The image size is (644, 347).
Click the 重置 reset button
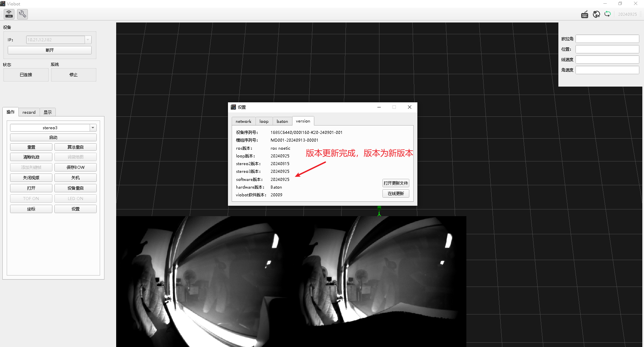tap(31, 147)
